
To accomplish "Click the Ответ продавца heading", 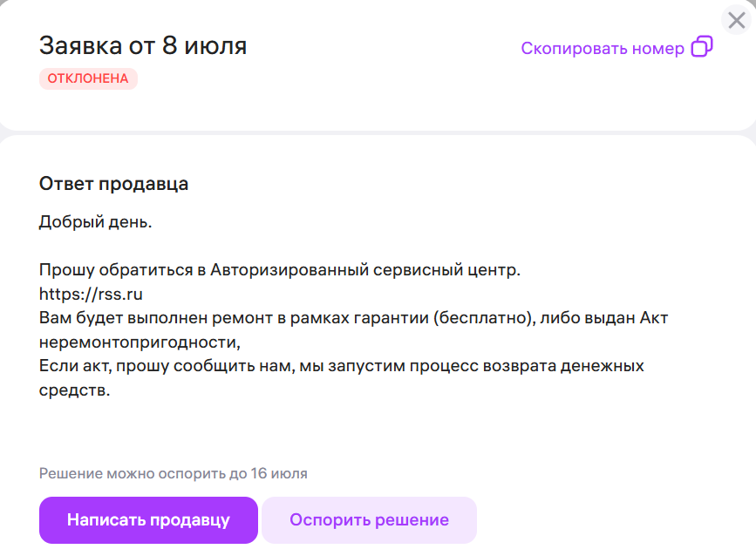I will pyautogui.click(x=114, y=184).
